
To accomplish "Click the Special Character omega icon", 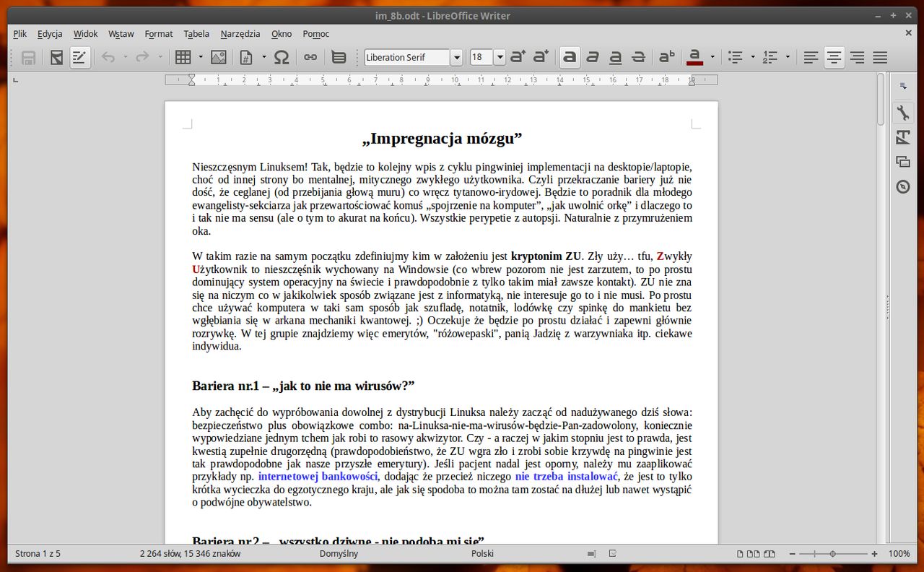I will (x=282, y=57).
